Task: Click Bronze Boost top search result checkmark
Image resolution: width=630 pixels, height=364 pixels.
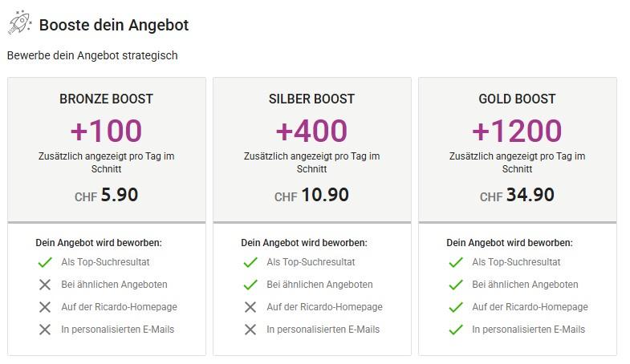Action: [44, 262]
